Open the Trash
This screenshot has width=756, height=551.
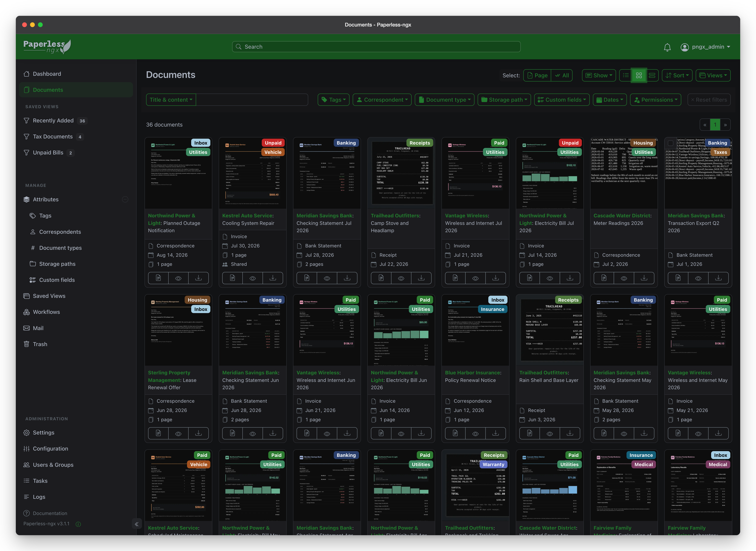(x=40, y=344)
